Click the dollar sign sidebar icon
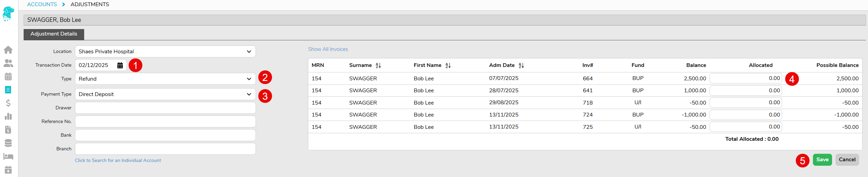The image size is (868, 177). point(8,103)
